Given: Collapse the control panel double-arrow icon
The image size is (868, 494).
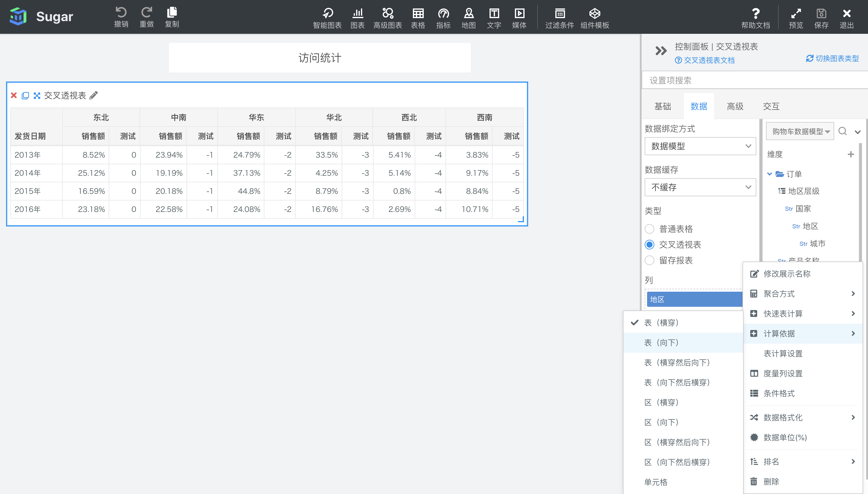Looking at the screenshot, I should pos(661,51).
